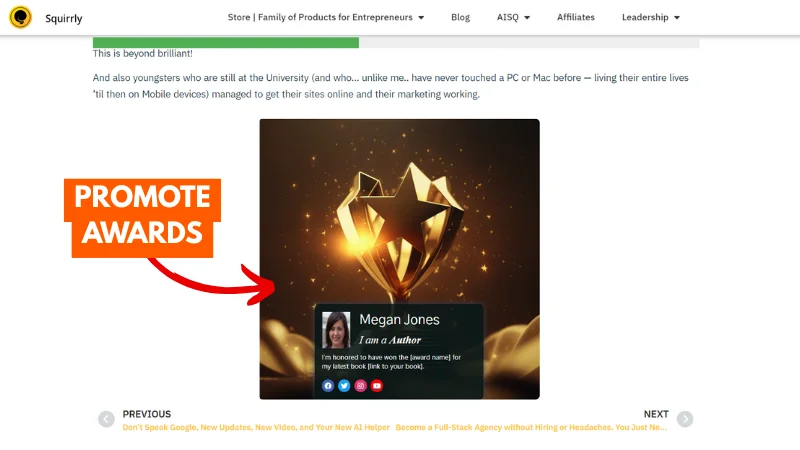Follow the Don't Speak Google previous post link
The width and height of the screenshot is (800, 450).
pos(256,428)
